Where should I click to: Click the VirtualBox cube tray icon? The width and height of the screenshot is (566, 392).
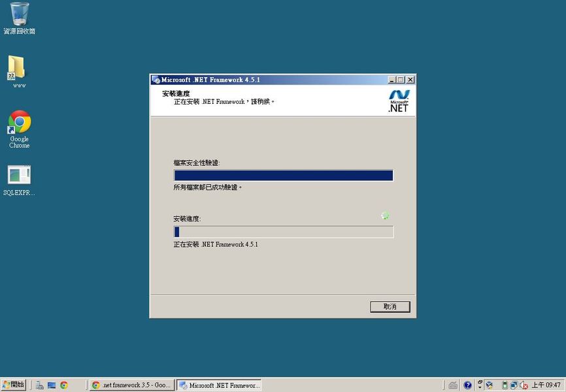pos(489,385)
